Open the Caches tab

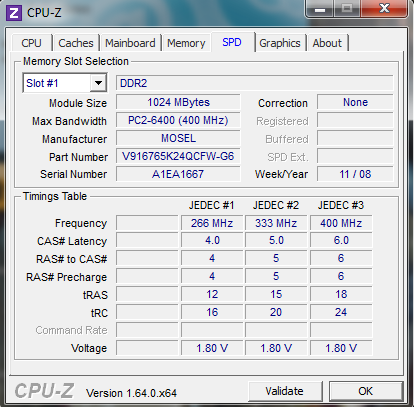click(x=76, y=43)
